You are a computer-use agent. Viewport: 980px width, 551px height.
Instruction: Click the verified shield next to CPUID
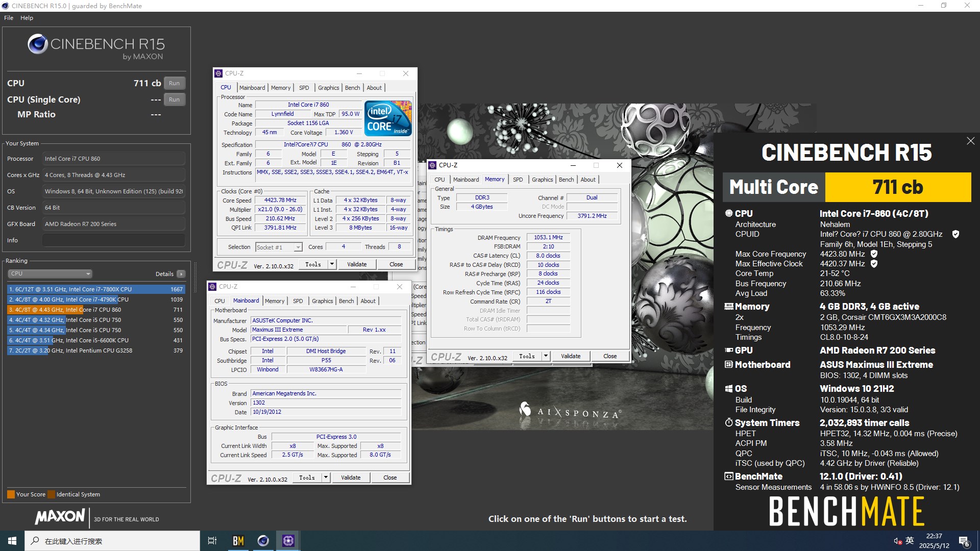[955, 234]
